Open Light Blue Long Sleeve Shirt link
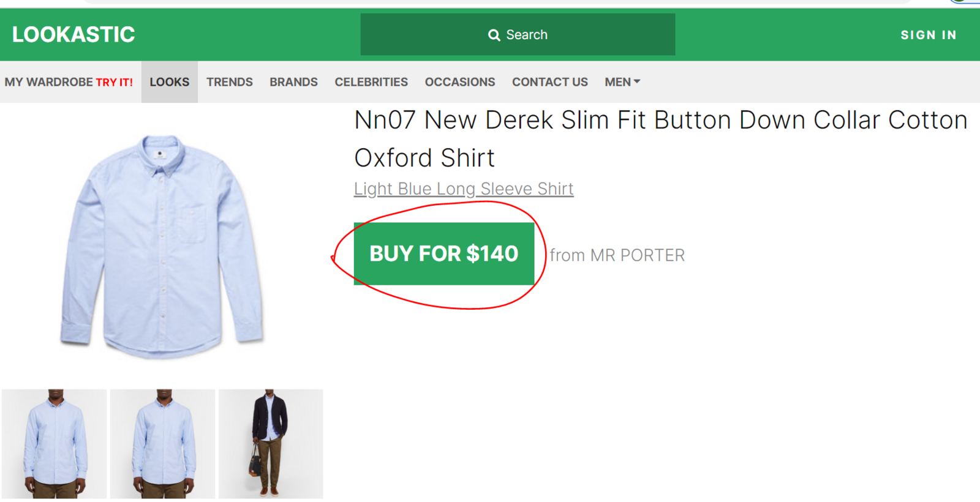Viewport: 980px width, 502px height. 464,189
